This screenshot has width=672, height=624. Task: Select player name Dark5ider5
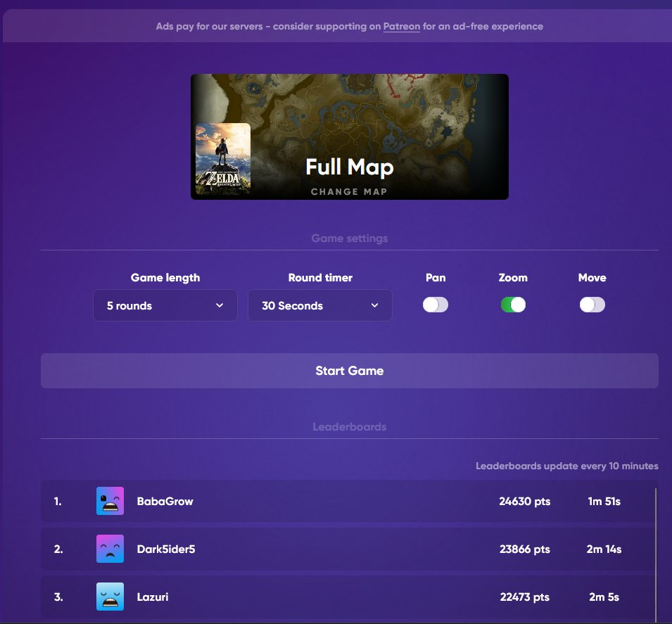click(x=166, y=549)
